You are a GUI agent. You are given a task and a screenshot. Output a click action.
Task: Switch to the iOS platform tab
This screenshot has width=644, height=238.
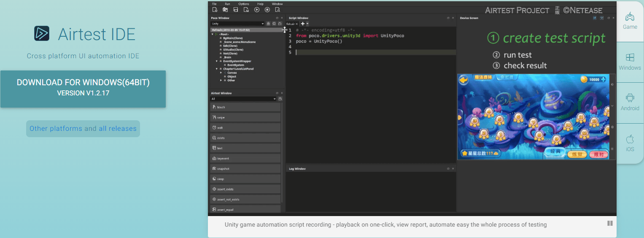pos(630,143)
